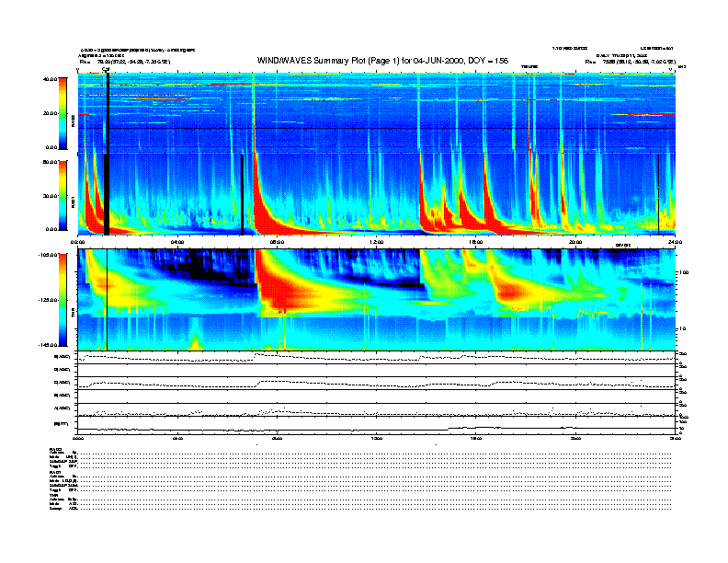Image resolution: width=728 pixels, height=563 pixels.
Task: Click the 20:00 tick label below RAD1 panel
Action: click(575, 242)
